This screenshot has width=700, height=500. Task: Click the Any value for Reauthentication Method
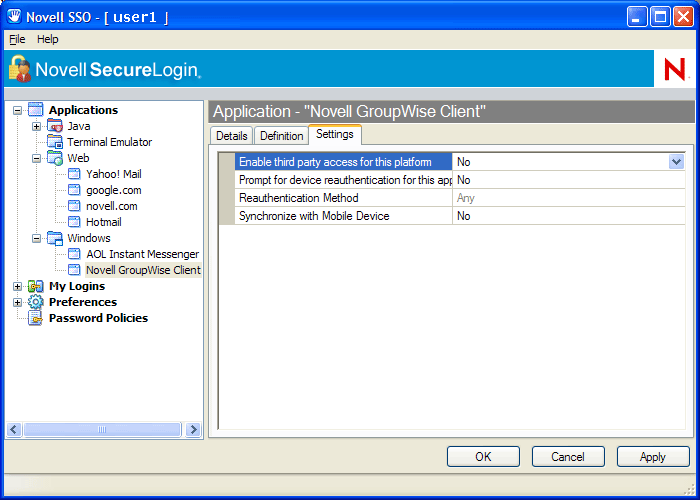pos(466,198)
